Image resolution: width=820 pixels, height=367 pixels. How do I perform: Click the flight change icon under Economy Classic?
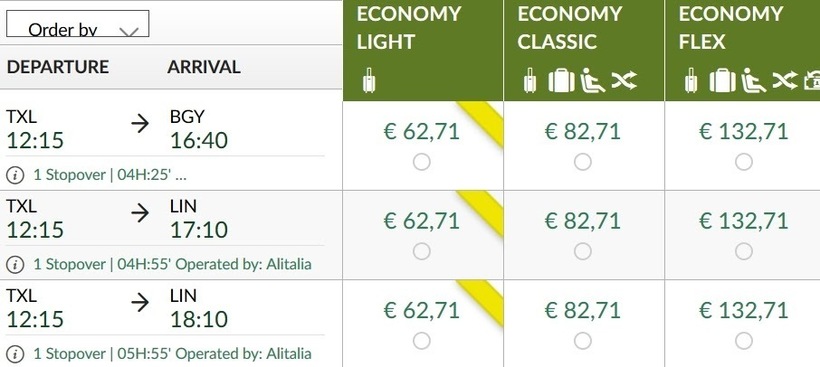[x=624, y=81]
